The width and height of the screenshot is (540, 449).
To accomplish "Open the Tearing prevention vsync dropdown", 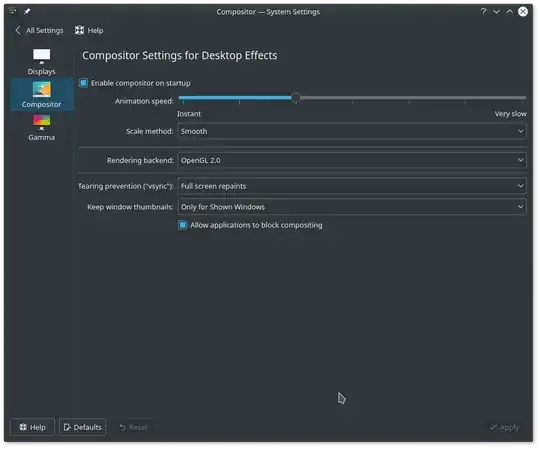I will tap(352, 186).
